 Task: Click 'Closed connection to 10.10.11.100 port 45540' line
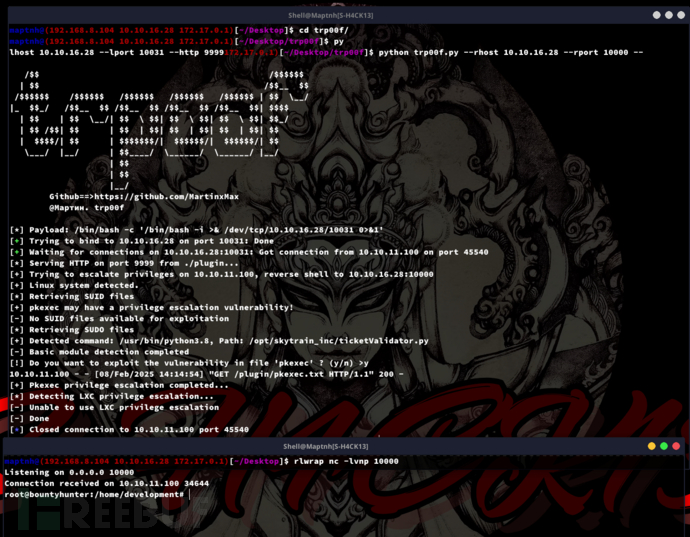[x=129, y=430]
